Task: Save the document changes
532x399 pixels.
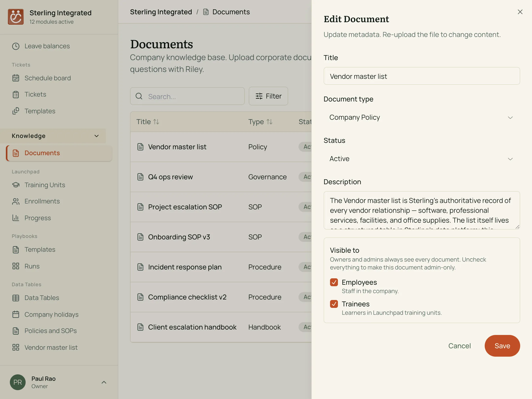Action: pyautogui.click(x=502, y=346)
